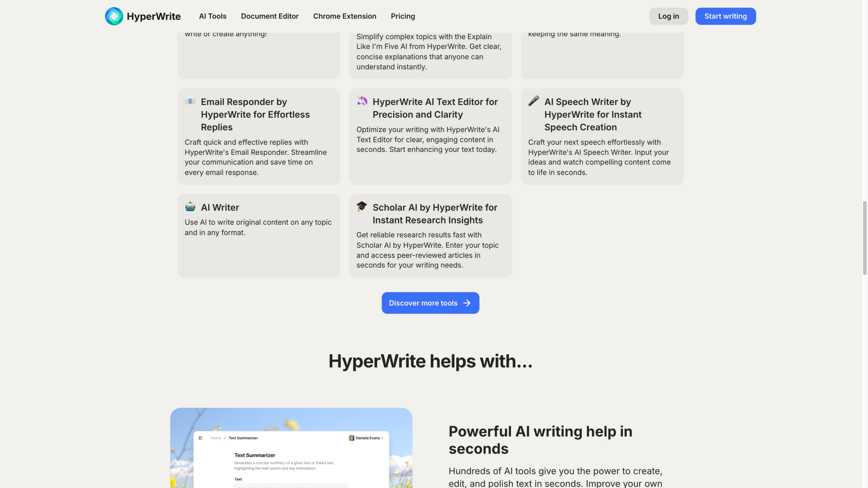The image size is (868, 488).
Task: Click 'Craft your next speech effortlessly' description
Action: (x=599, y=157)
